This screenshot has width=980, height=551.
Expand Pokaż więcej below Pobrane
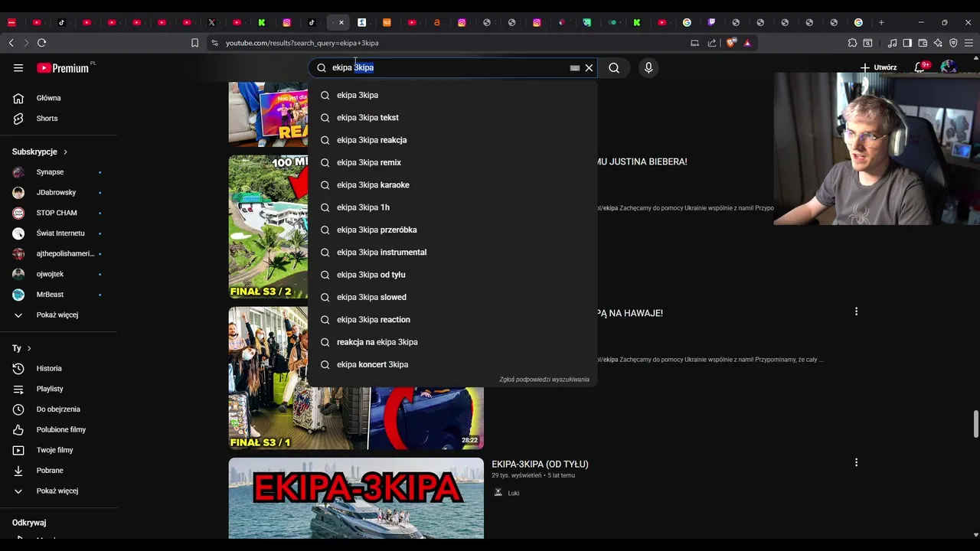(x=59, y=491)
